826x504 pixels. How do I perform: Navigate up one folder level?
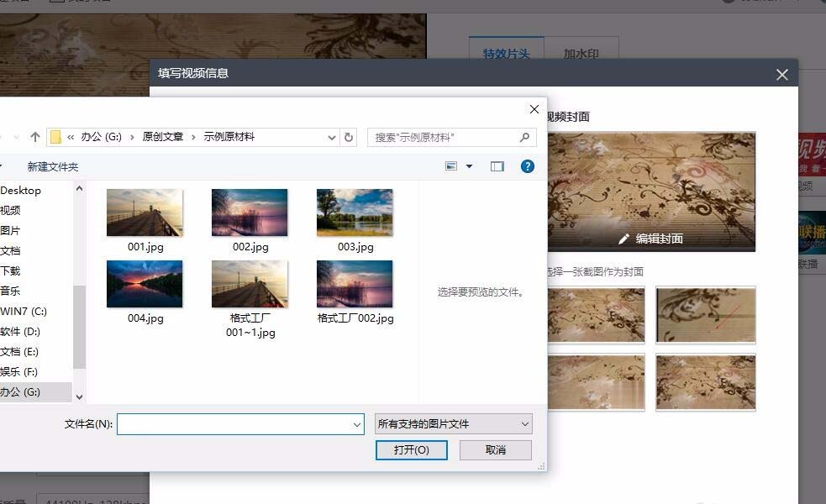pos(34,136)
